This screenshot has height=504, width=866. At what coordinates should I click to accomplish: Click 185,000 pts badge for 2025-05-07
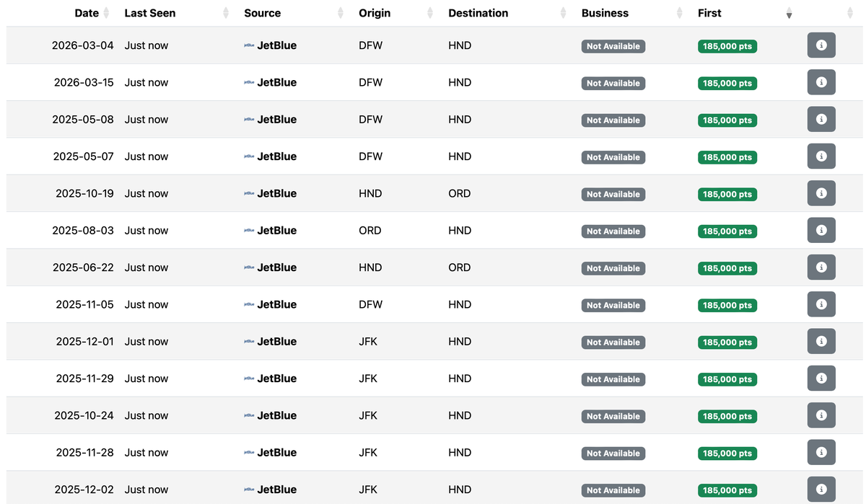(x=727, y=157)
